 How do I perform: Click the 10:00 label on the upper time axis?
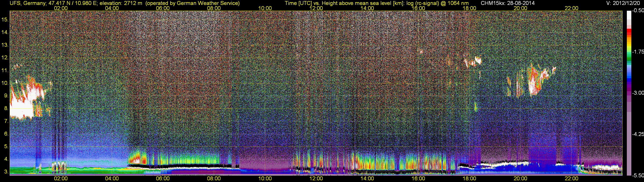coord(265,8)
